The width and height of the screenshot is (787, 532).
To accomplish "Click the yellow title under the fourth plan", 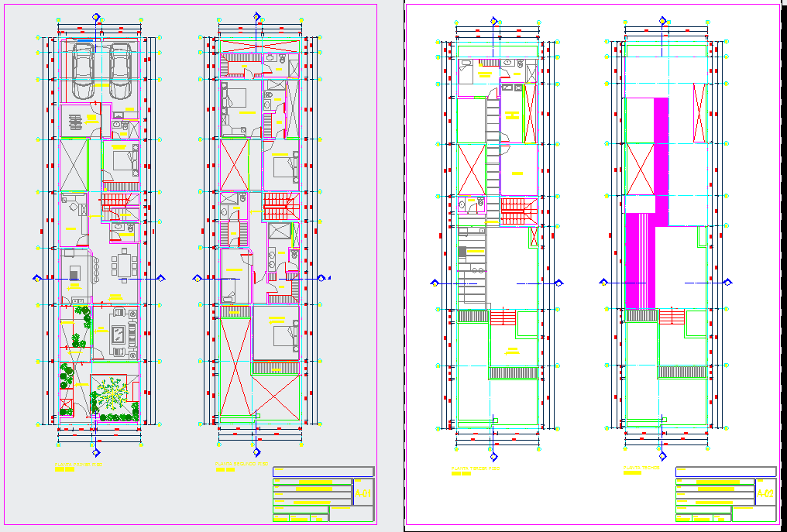I will click(x=641, y=468).
